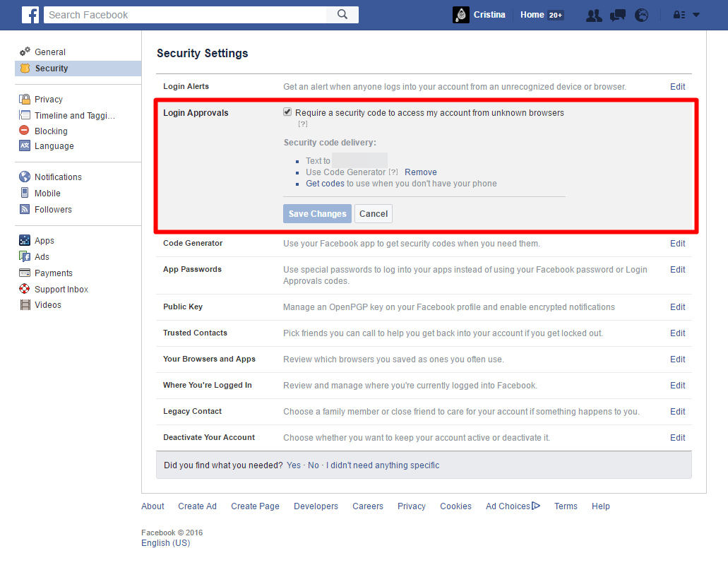Click the Privacy lock icon in sidebar
The width and height of the screenshot is (728, 565).
pyautogui.click(x=25, y=99)
